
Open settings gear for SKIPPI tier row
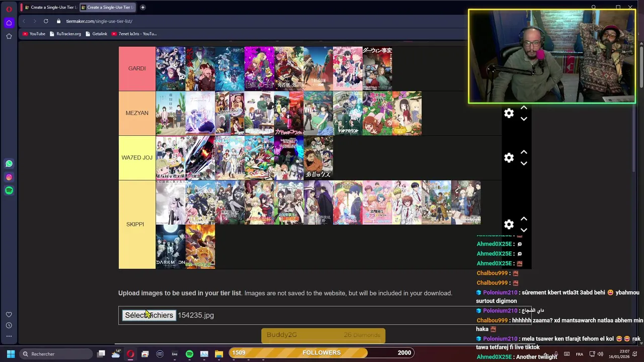coord(509,224)
